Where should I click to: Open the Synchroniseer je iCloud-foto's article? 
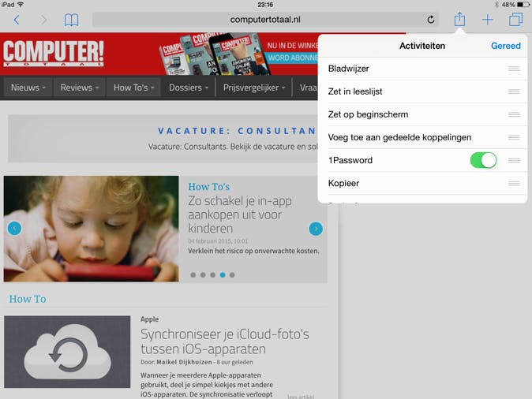(x=225, y=341)
